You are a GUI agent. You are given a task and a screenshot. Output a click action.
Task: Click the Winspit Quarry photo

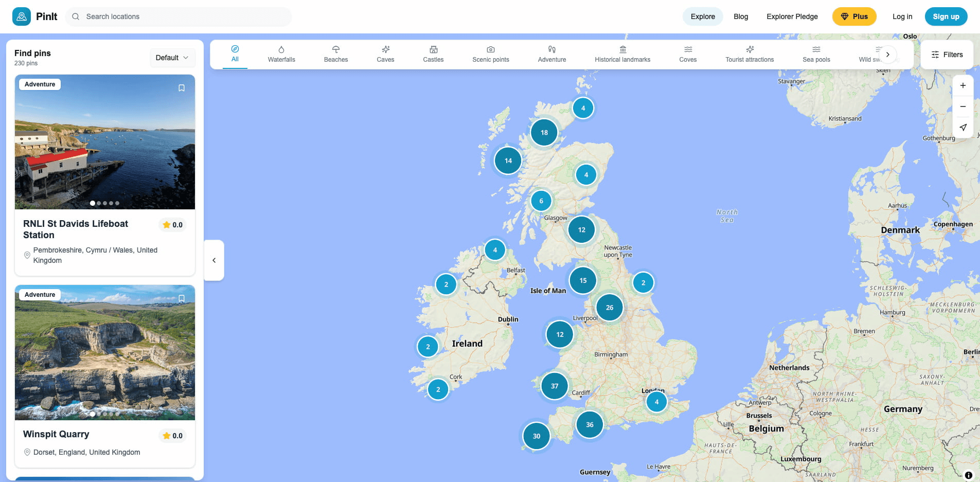(x=105, y=352)
